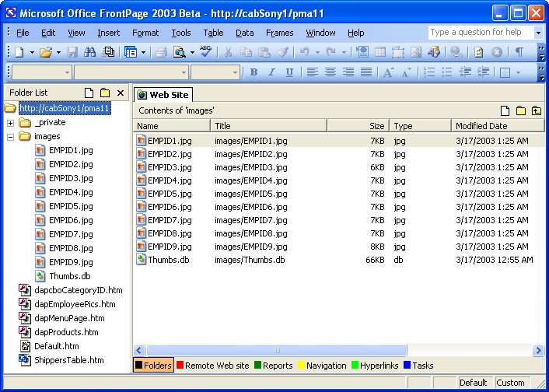
Task: Open the New page dropdown arrow
Action: (x=32, y=52)
